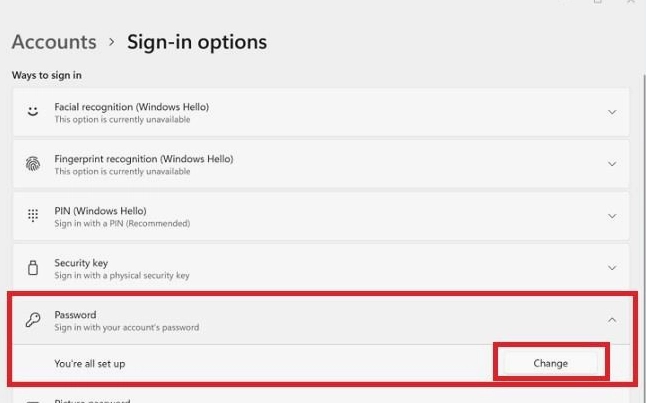Expand the PIN (Windows Hello) chevron
This screenshot has height=403, width=646.
click(612, 216)
